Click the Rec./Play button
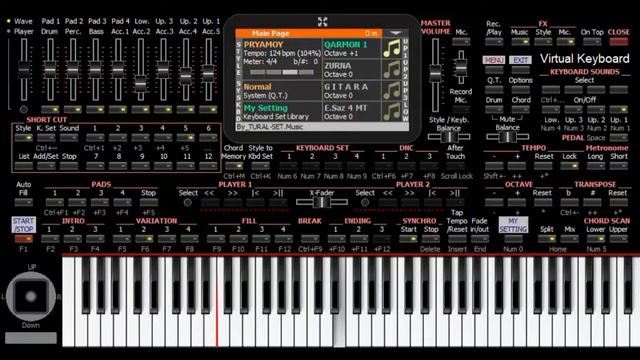The width and height of the screenshot is (640, 360). [494, 42]
